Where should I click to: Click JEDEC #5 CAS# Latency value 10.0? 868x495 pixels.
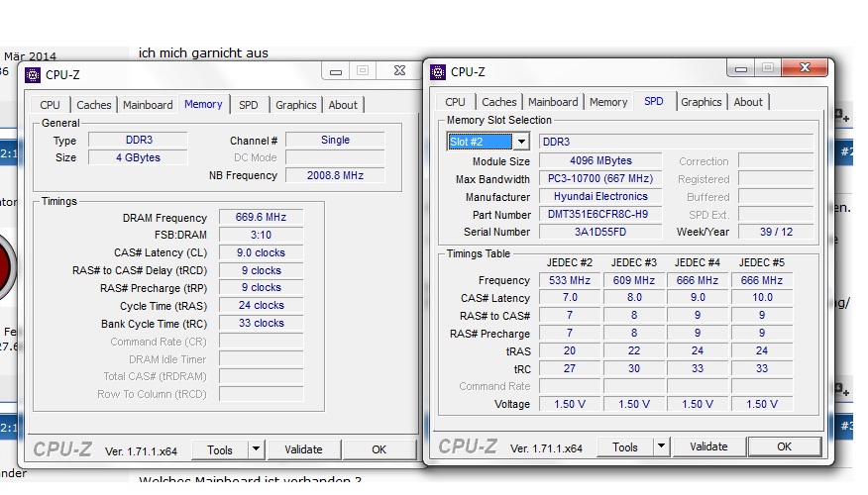(762, 298)
